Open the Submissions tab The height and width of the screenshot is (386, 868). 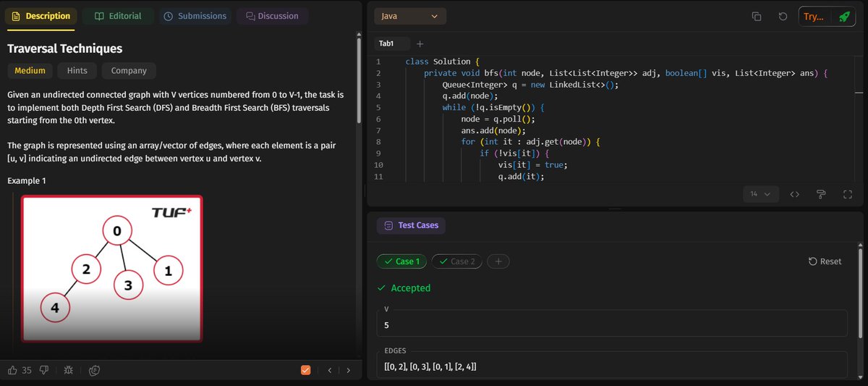point(195,16)
